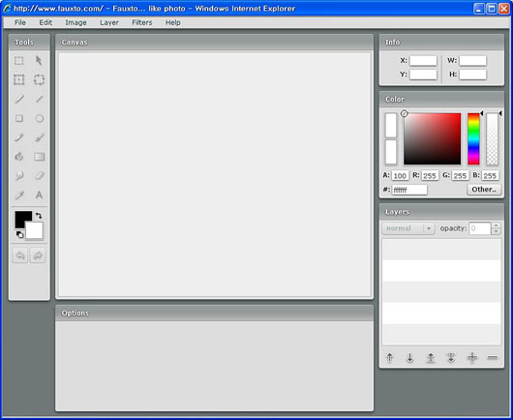Increase layer opacity with stepper arrow
513x420 pixels.
click(x=496, y=225)
